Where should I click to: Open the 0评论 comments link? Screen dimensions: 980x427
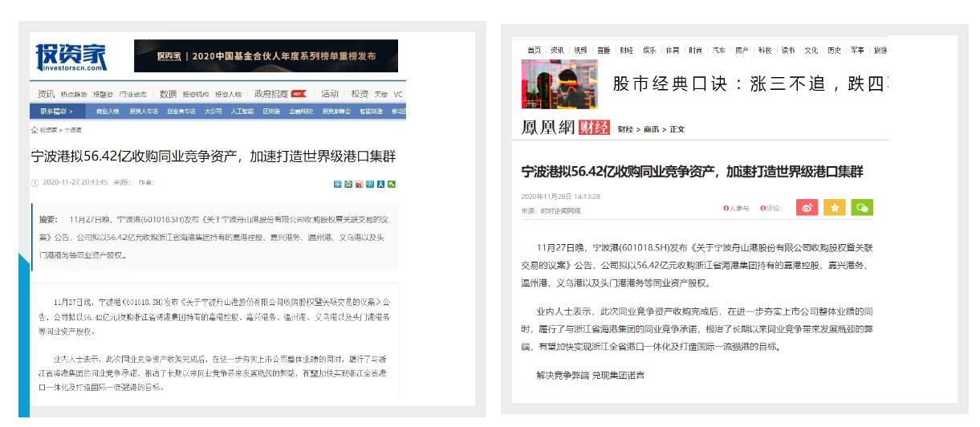pyautogui.click(x=771, y=209)
